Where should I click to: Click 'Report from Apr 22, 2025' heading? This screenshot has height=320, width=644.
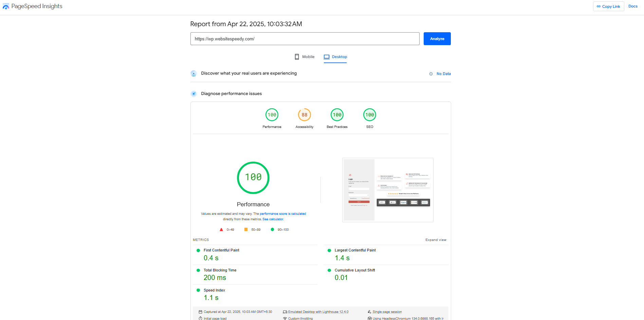pos(246,24)
